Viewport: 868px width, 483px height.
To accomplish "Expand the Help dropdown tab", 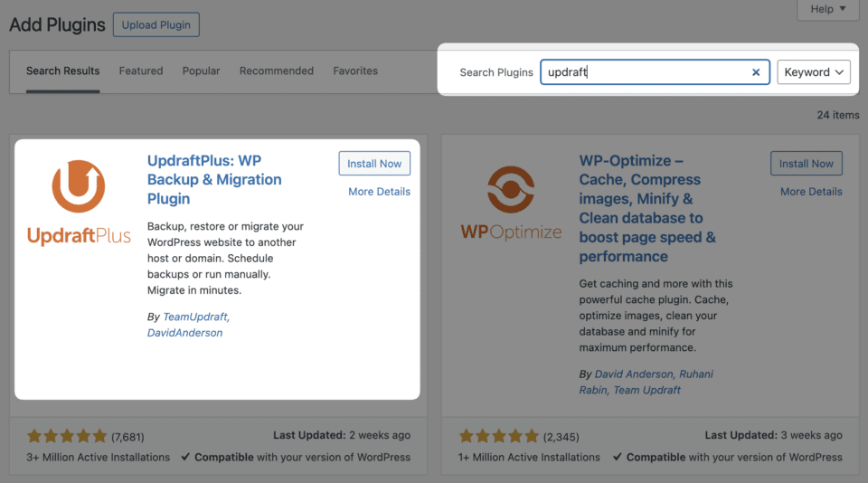I will 828,9.
